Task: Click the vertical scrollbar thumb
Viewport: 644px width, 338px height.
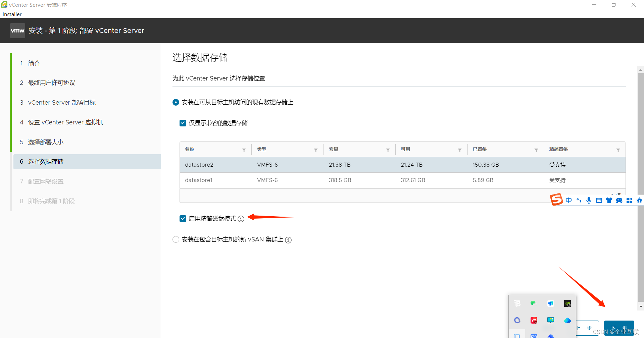Action: pos(641,188)
